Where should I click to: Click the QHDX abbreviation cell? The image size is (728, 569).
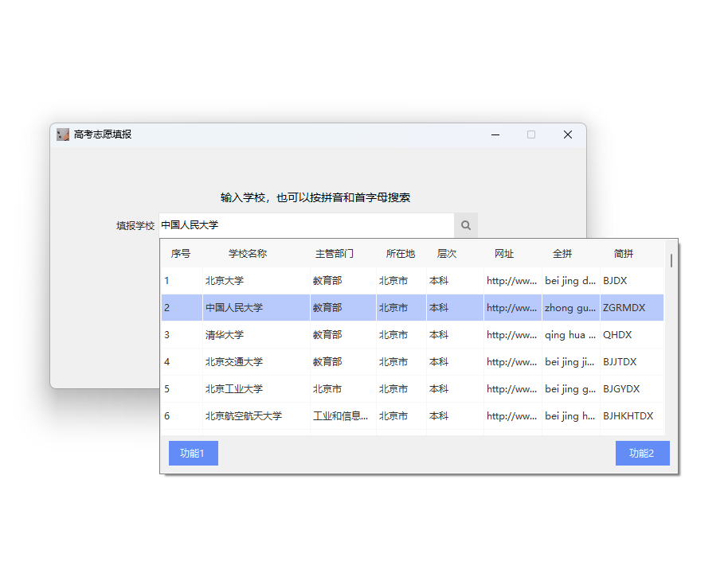tap(632, 335)
